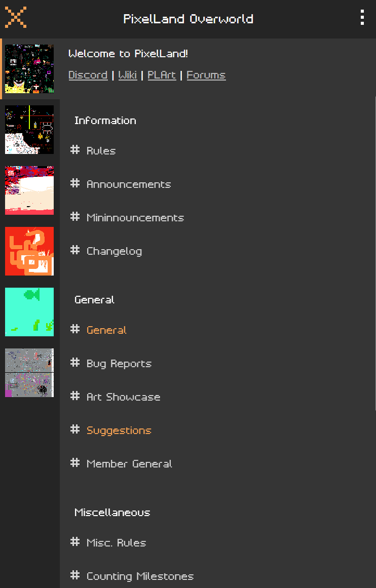This screenshot has height=588, width=376.
Task: Select the orange-red swirl world thumbnail
Action: pyautogui.click(x=29, y=251)
